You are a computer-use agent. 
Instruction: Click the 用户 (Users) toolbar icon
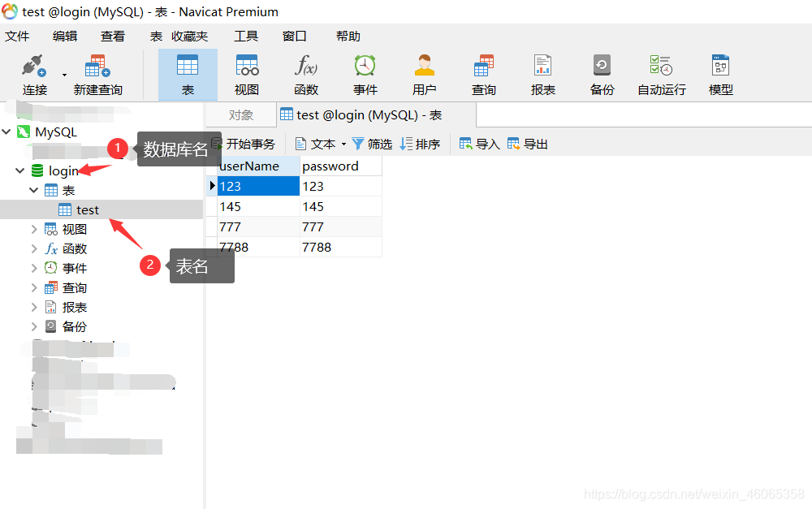tap(424, 73)
